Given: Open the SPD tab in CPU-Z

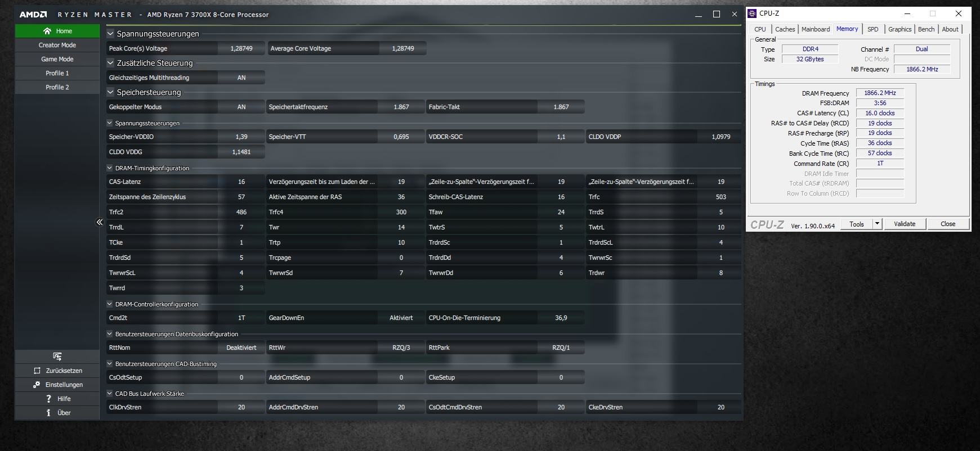Looking at the screenshot, I should point(872,29).
